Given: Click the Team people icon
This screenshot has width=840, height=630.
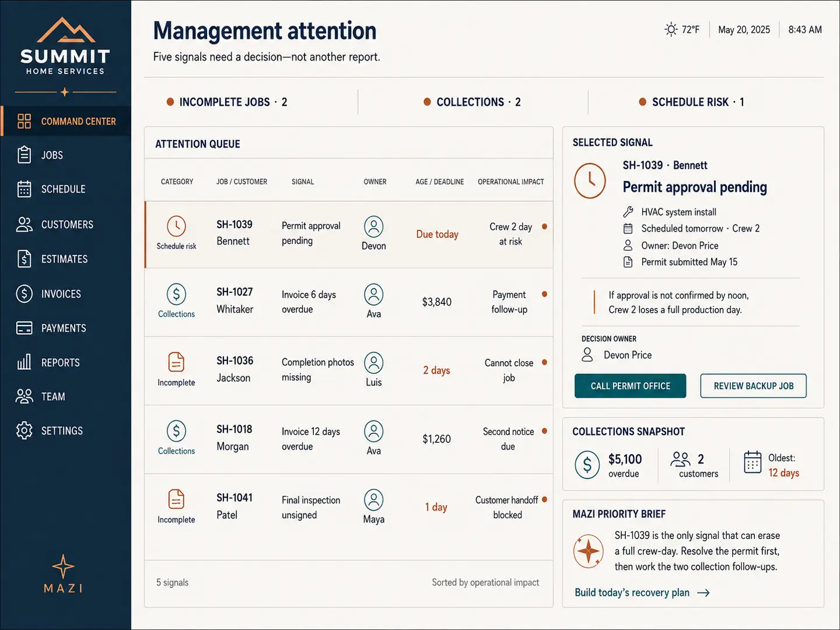Looking at the screenshot, I should pos(24,397).
